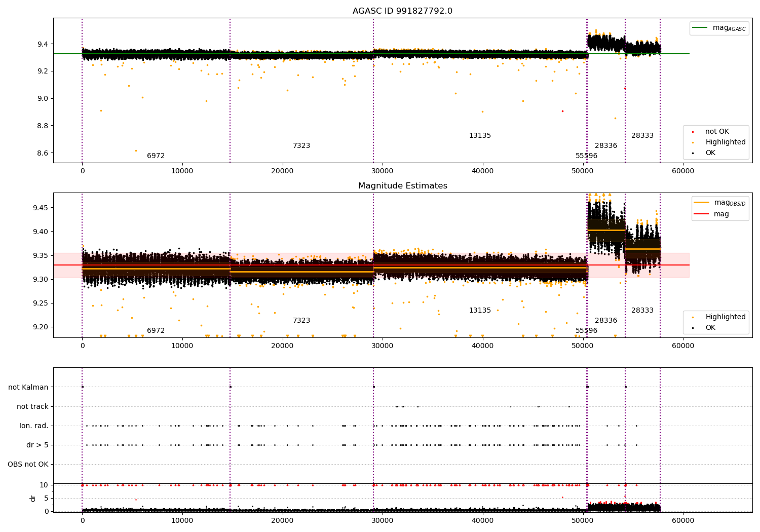Click the 'not Kalman' row label

[x=28, y=388]
